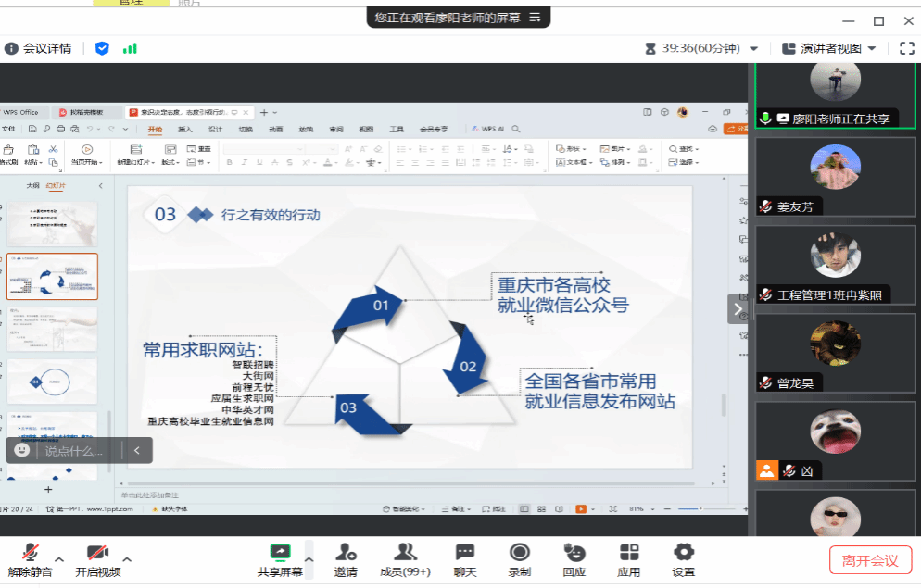Open the 演讲者视图 view dropdown
This screenshot has width=921, height=588.
(828, 48)
